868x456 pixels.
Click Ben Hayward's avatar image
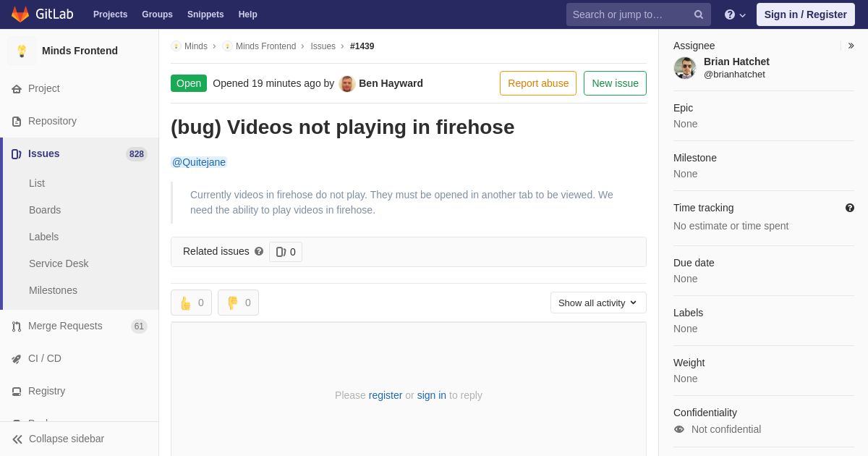[x=347, y=84]
